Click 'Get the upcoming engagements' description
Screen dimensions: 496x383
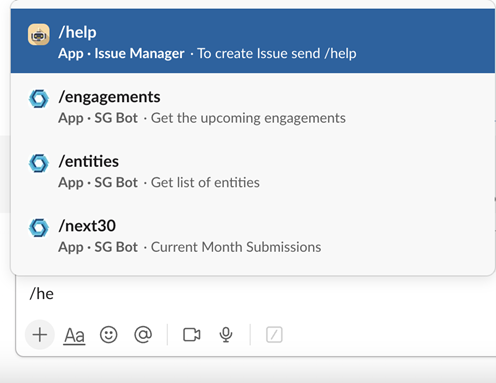click(248, 118)
